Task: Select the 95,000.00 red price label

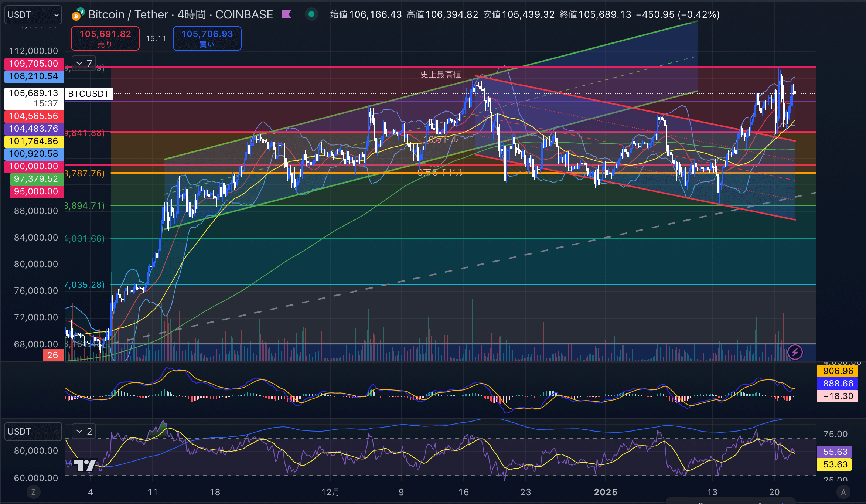Action: tap(37, 191)
